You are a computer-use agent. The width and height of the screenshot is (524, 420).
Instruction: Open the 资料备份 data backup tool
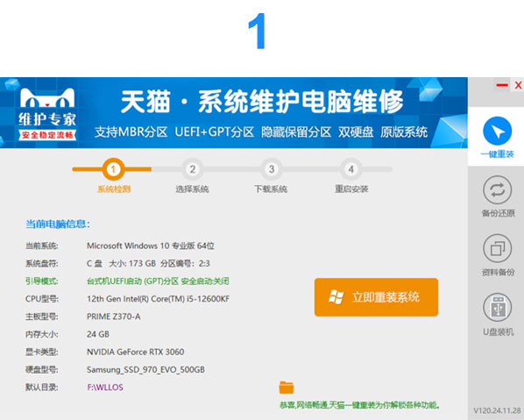[498, 255]
